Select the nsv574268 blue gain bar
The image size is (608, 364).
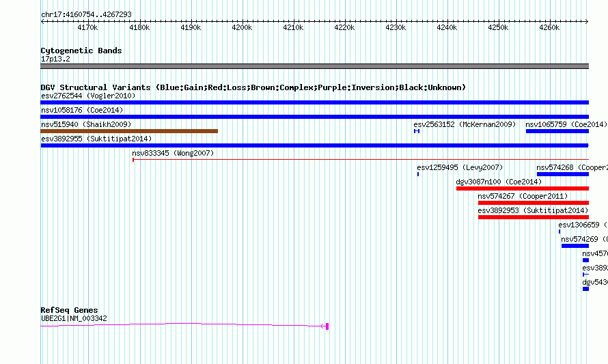click(x=563, y=174)
